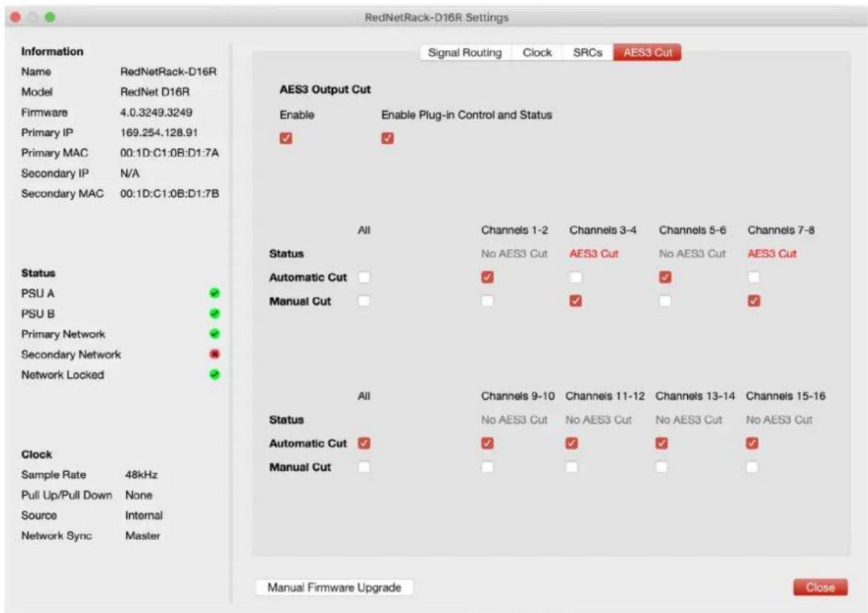Uncheck Automatic Cut for Channels 5-6
Viewport: 868px width, 613px height.
pyautogui.click(x=666, y=277)
